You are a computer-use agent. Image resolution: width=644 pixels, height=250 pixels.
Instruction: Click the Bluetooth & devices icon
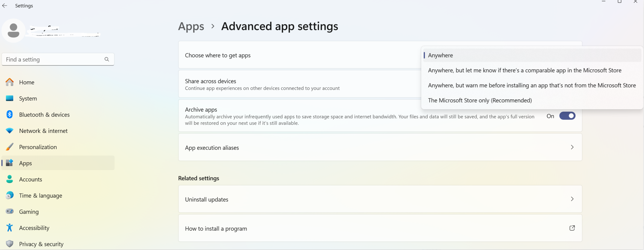10,114
